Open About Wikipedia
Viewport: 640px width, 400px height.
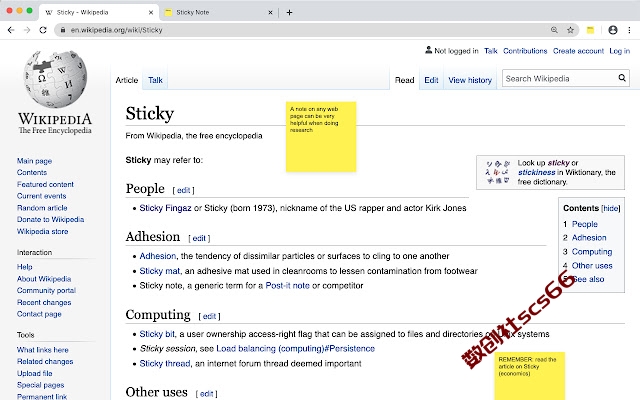pyautogui.click(x=44, y=279)
